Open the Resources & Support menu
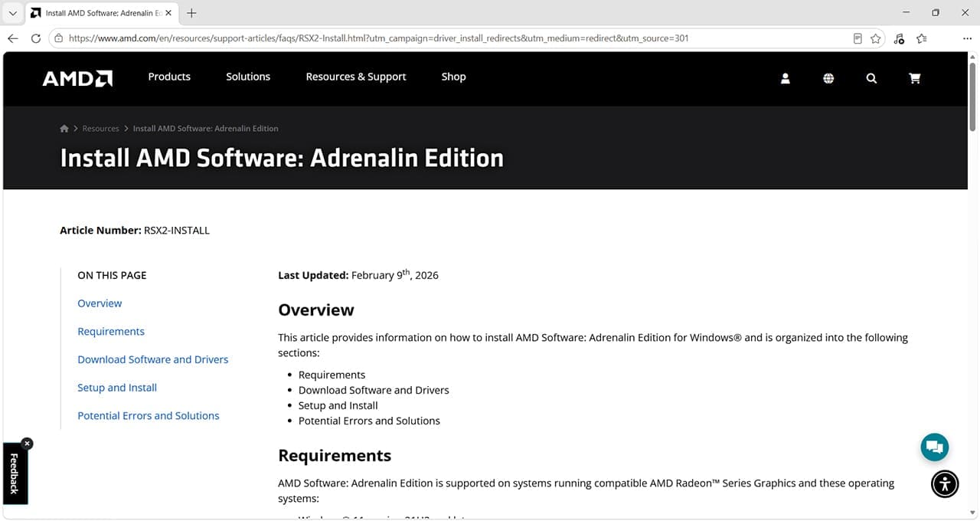 356,77
